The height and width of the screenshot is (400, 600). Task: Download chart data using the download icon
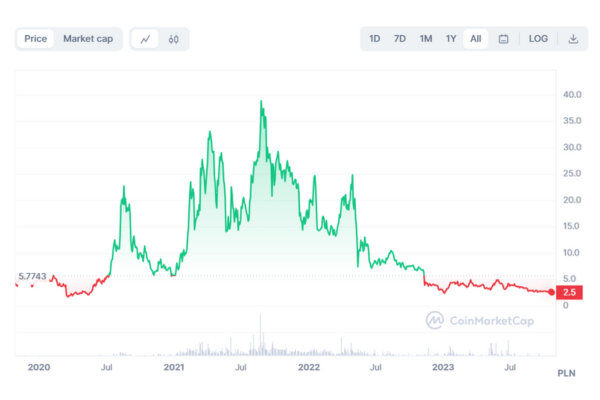(573, 39)
